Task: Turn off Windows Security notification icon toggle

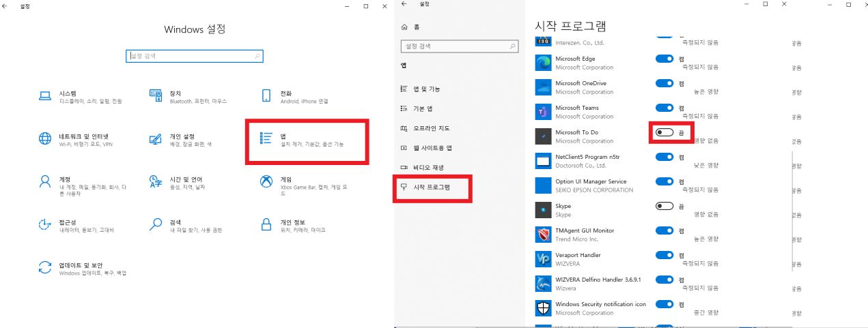Action: pos(664,304)
